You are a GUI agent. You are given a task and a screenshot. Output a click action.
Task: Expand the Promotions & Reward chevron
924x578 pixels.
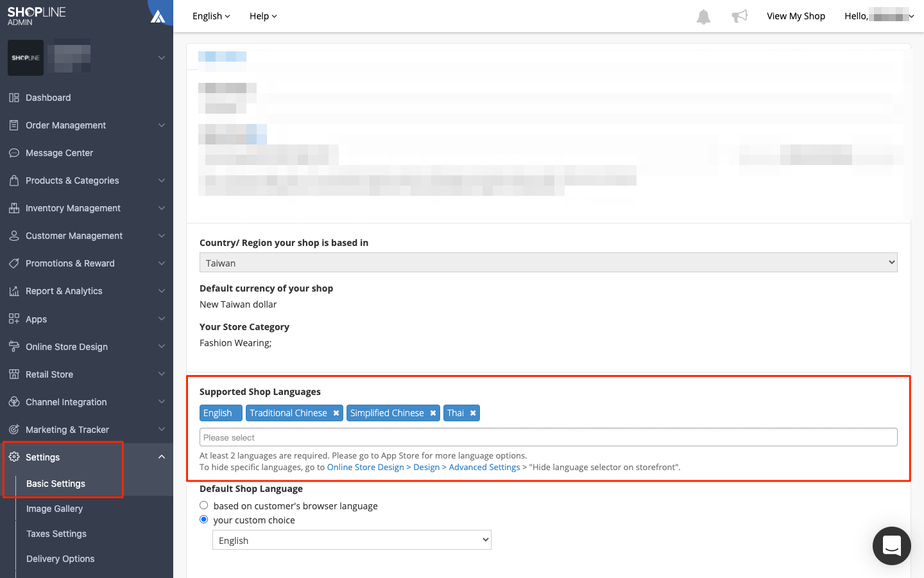click(162, 263)
